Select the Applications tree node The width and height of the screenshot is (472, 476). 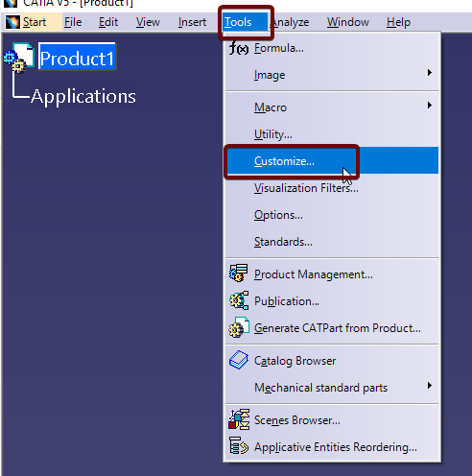(x=83, y=96)
